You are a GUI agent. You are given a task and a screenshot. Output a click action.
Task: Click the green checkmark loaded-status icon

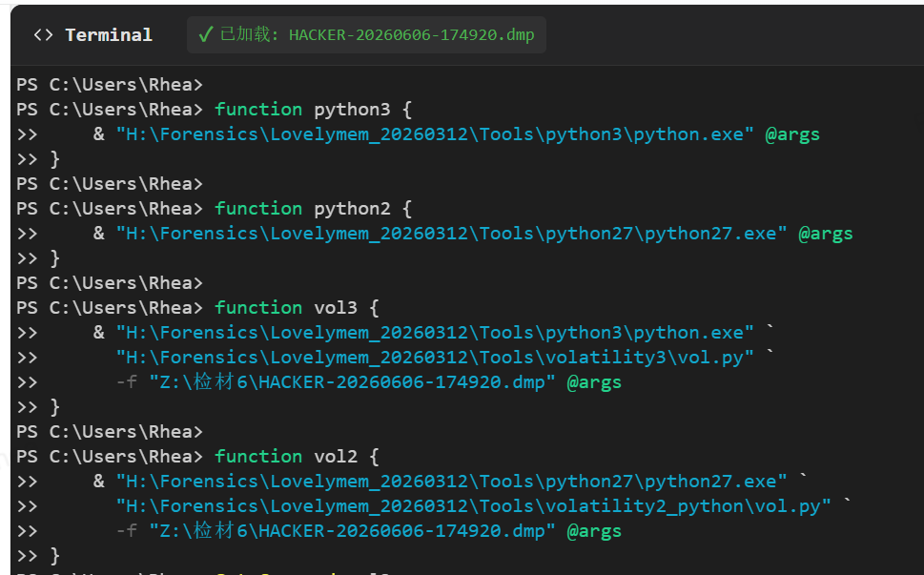tap(206, 34)
